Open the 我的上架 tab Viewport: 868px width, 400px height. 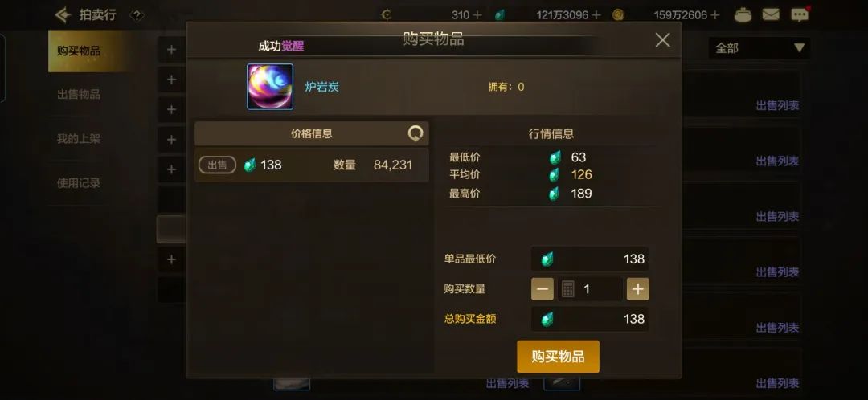pos(79,139)
